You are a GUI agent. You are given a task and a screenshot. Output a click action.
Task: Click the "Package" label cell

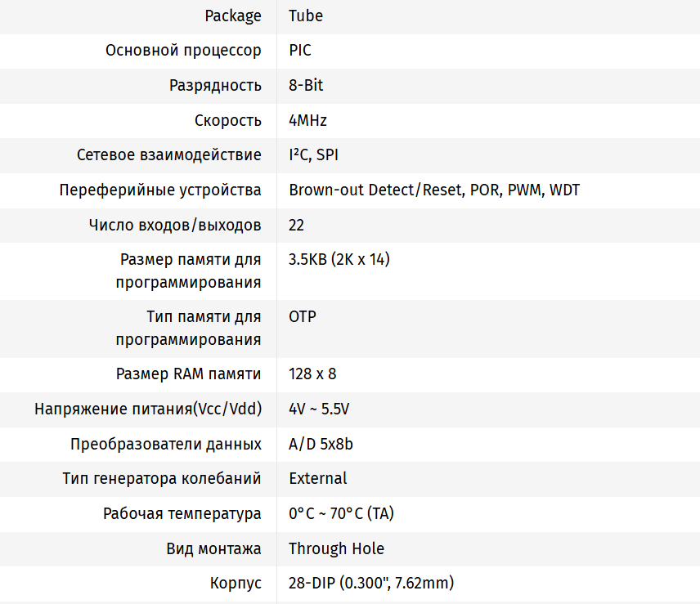click(233, 16)
